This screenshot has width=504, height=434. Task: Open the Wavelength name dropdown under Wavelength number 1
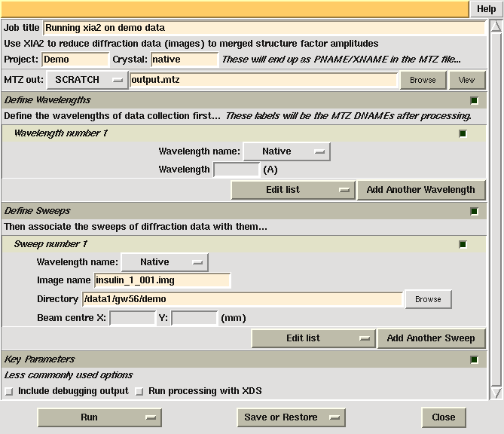pyautogui.click(x=287, y=151)
